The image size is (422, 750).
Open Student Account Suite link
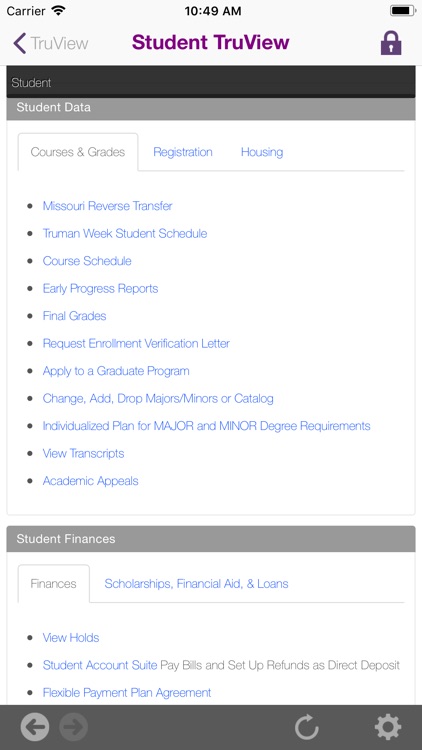click(x=100, y=665)
